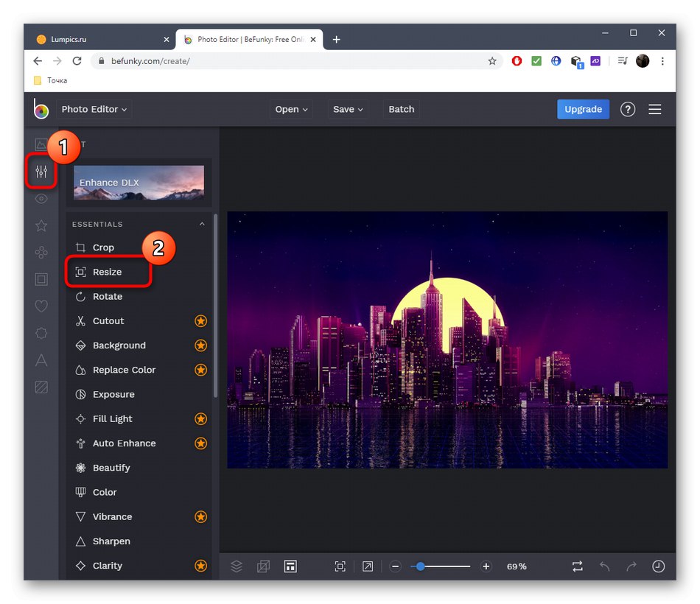Open the hamburger main menu
700x604 pixels.
[654, 109]
